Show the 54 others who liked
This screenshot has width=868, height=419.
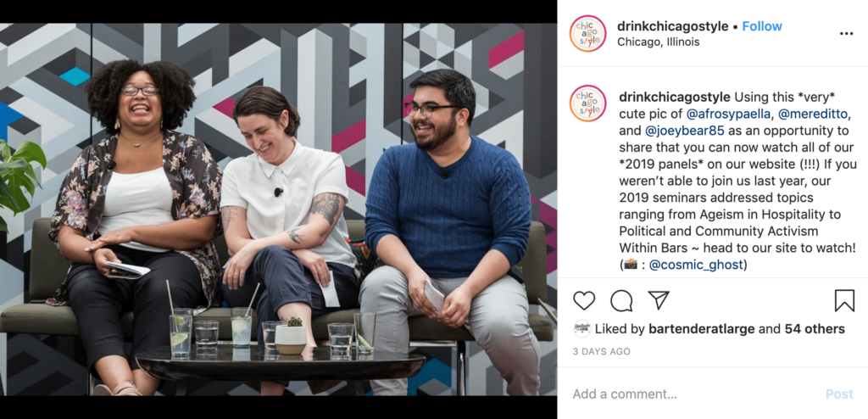coord(815,329)
